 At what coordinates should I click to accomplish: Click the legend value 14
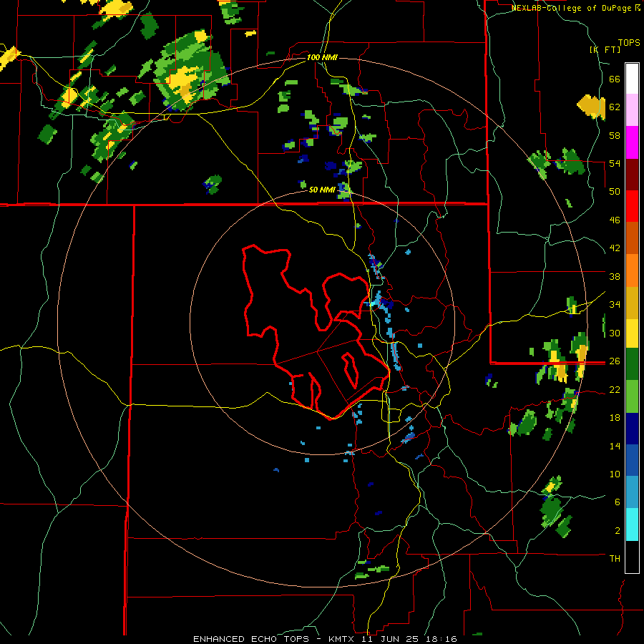pos(615,446)
